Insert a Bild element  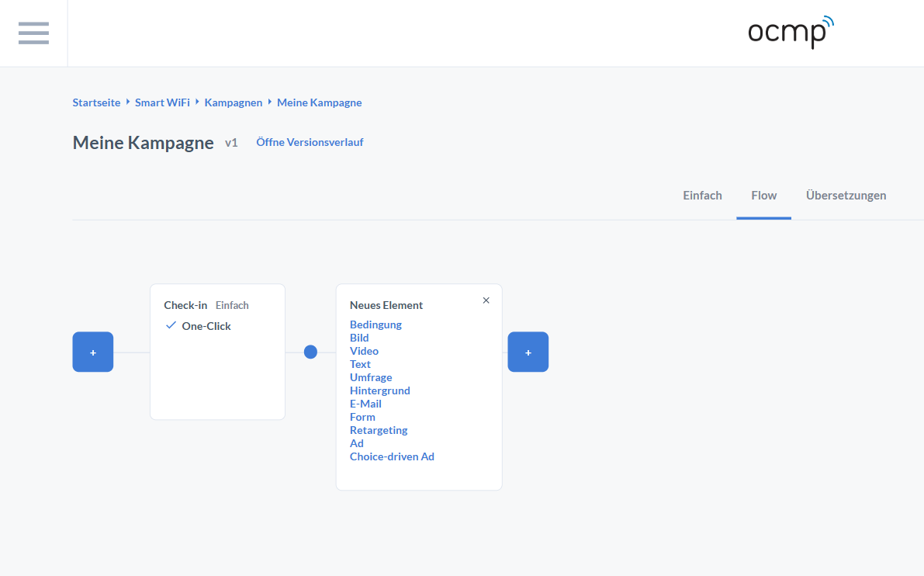pyautogui.click(x=359, y=338)
